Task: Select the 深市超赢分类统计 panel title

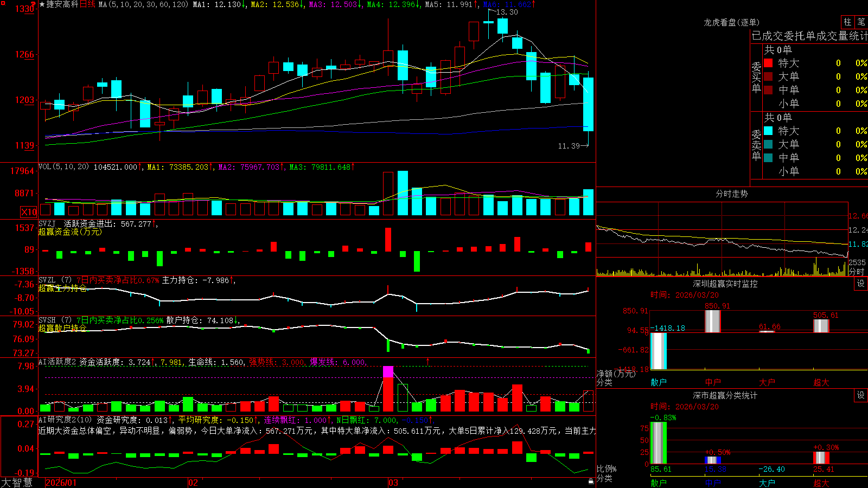Action: [x=725, y=395]
